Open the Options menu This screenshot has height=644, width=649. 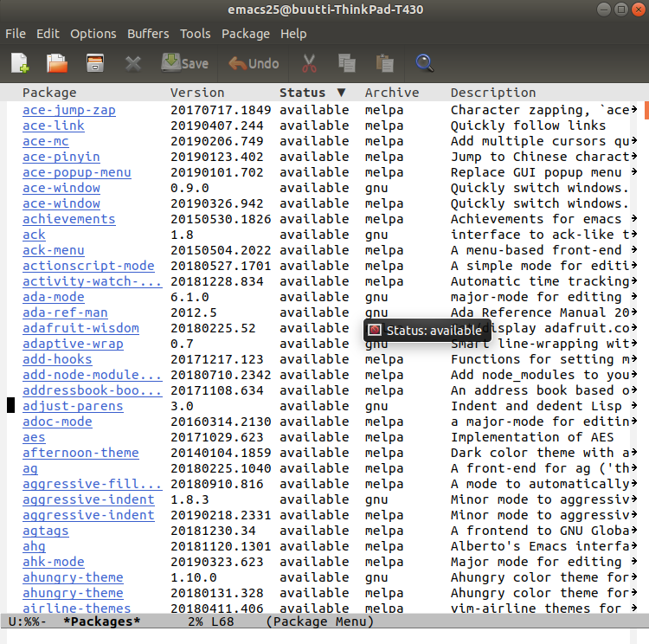[93, 34]
